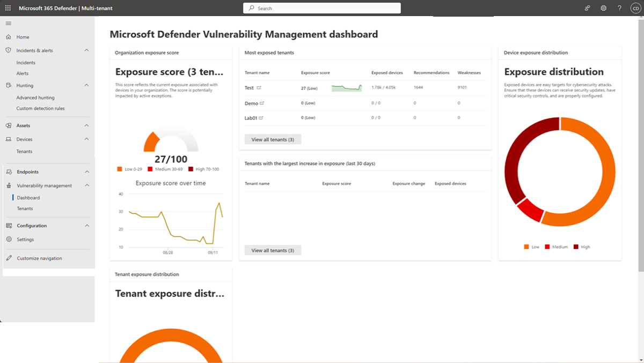Screen dimensions: 644x363
Task: Go to Custom detection rules
Action: coord(40,108)
